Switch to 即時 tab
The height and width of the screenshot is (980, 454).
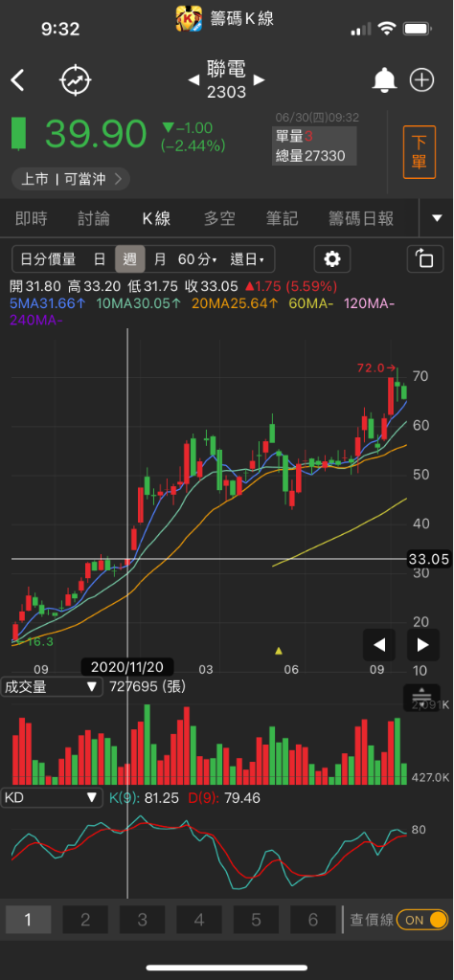point(31,219)
